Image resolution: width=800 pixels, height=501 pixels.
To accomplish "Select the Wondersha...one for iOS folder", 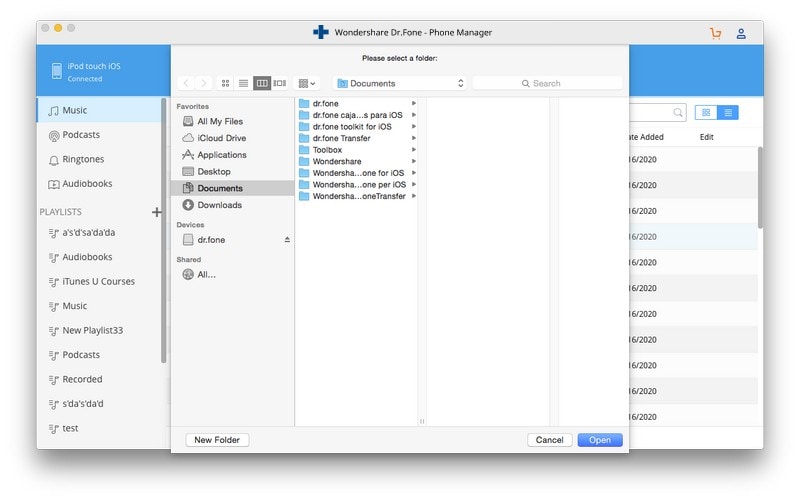I will [x=357, y=173].
